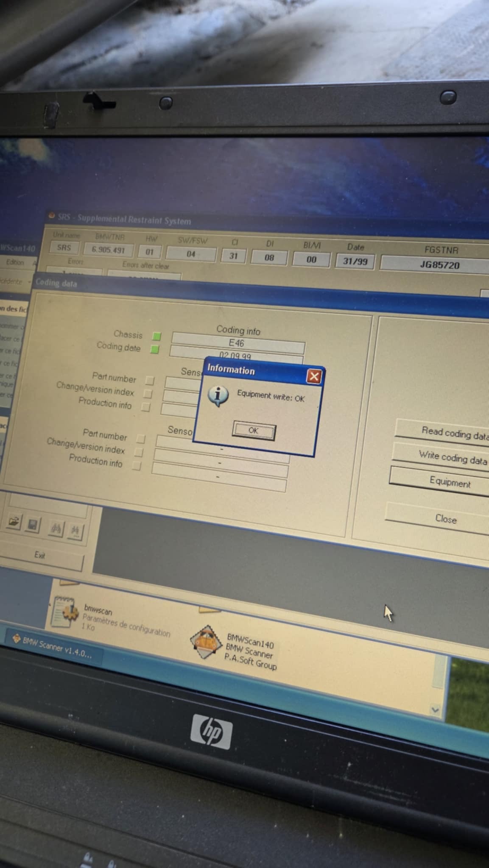Click the BMW Scanner taskbar icon

[x=17, y=638]
